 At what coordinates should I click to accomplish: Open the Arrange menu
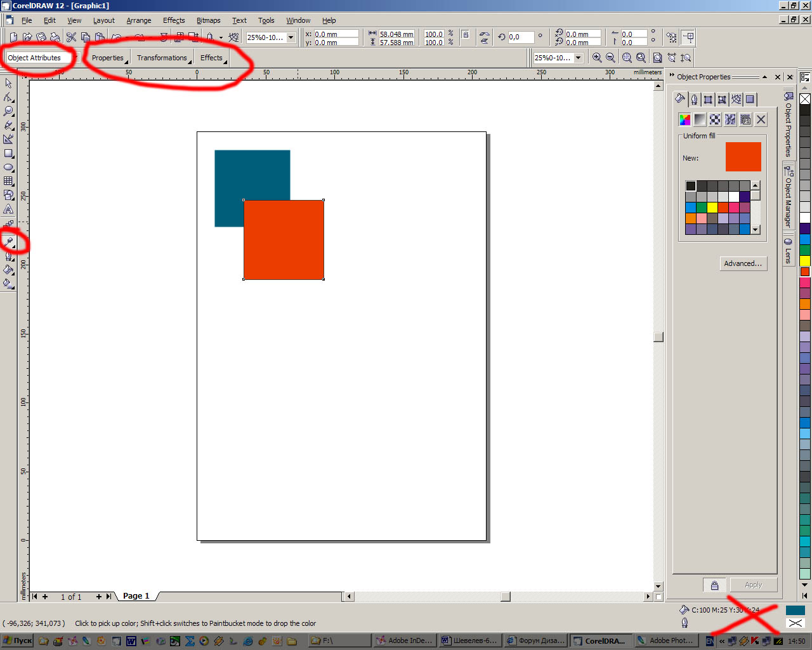(138, 20)
